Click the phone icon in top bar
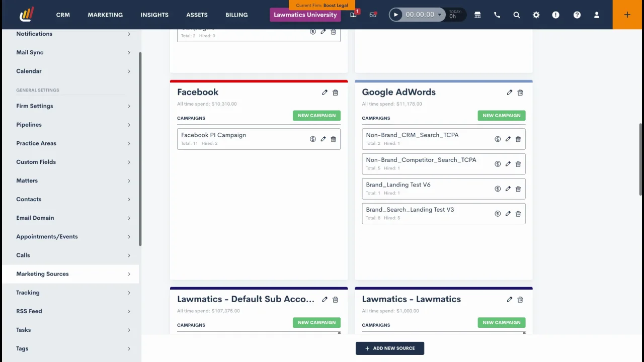 click(497, 15)
